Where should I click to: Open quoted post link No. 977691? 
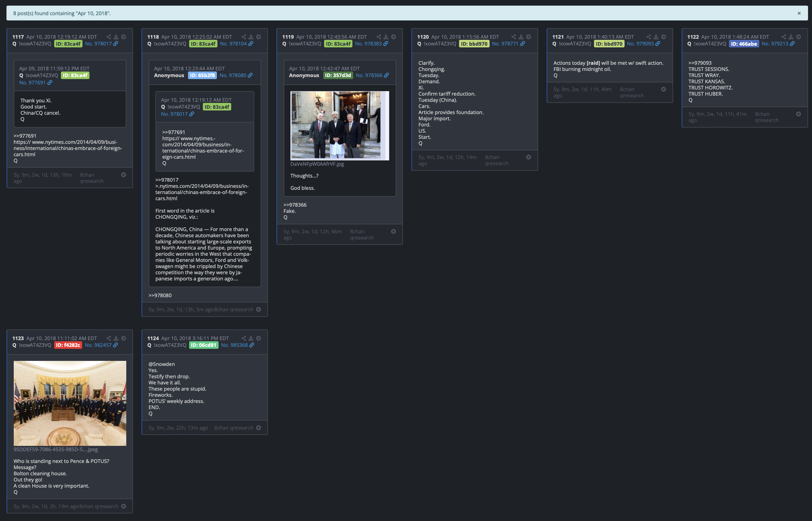point(36,82)
